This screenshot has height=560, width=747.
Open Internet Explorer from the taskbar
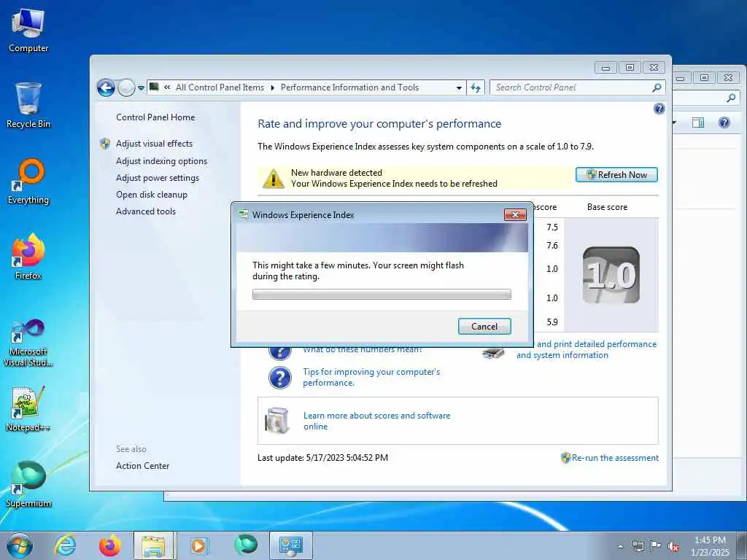click(65, 545)
